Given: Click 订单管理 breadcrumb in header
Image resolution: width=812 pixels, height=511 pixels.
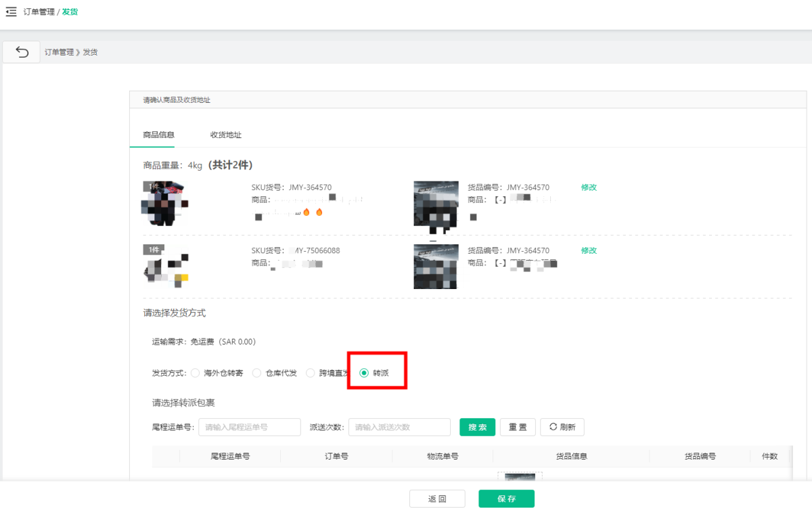Looking at the screenshot, I should pyautogui.click(x=39, y=12).
